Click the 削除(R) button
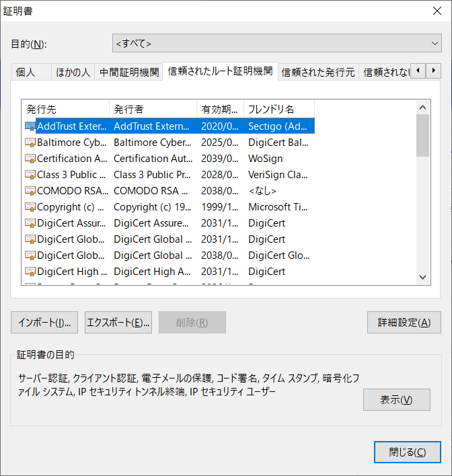452x476 pixels. click(192, 323)
